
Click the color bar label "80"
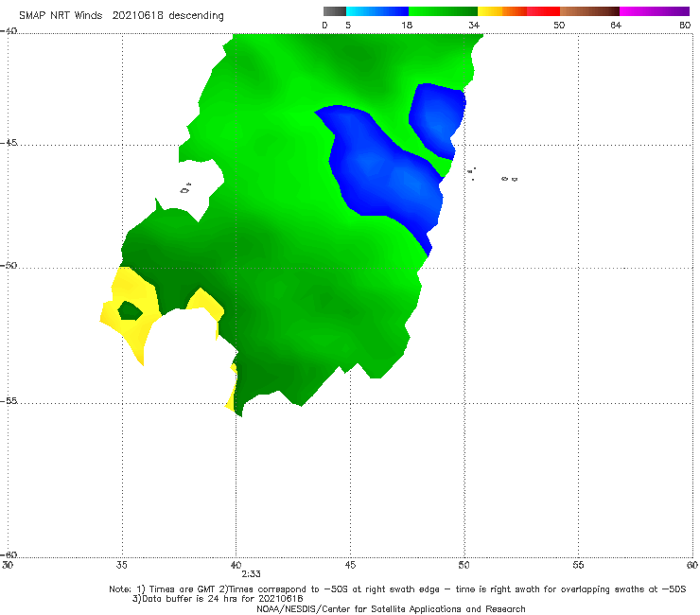point(685,25)
